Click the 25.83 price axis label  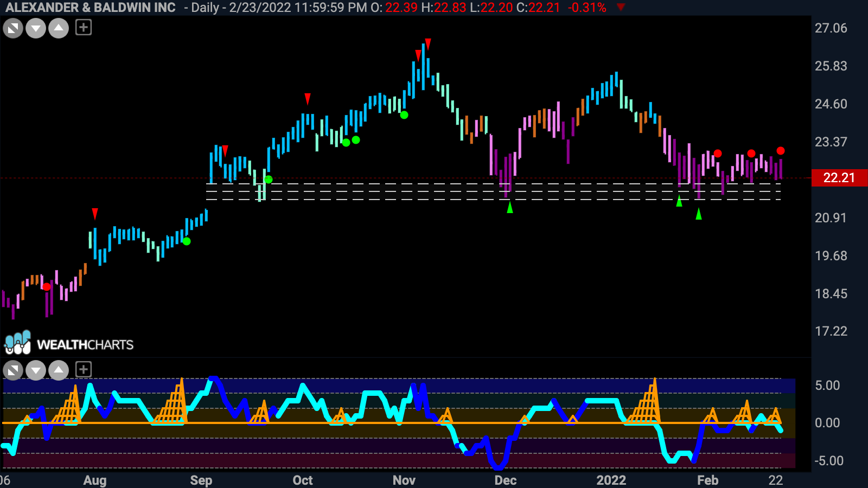pos(831,66)
